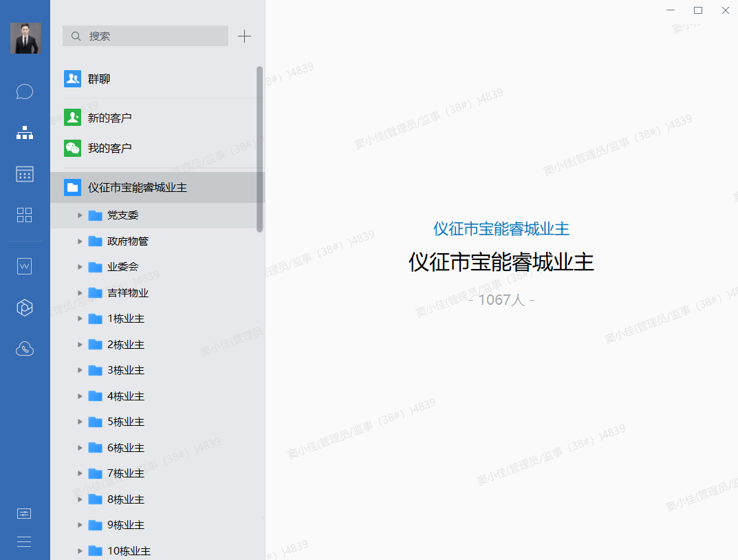This screenshot has height=560, width=738.
Task: Expand the 4栋业主 folder arrow
Action: point(80,396)
